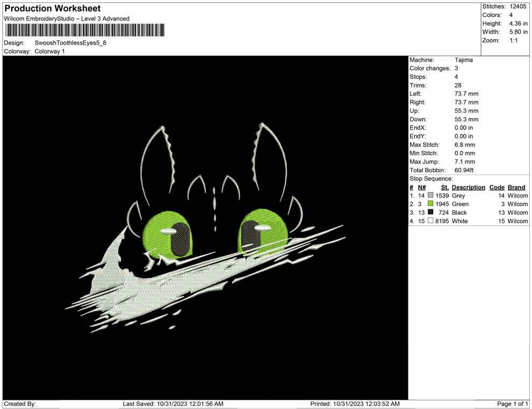Screen dimensions: 532x409
Task: Click the 'St.' column header
Action: pos(445,187)
